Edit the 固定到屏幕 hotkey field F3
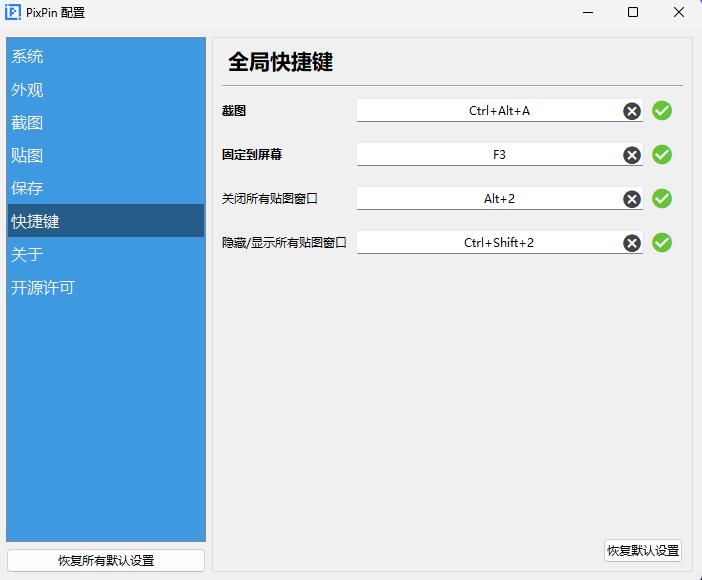This screenshot has height=580, width=702. (x=500, y=155)
